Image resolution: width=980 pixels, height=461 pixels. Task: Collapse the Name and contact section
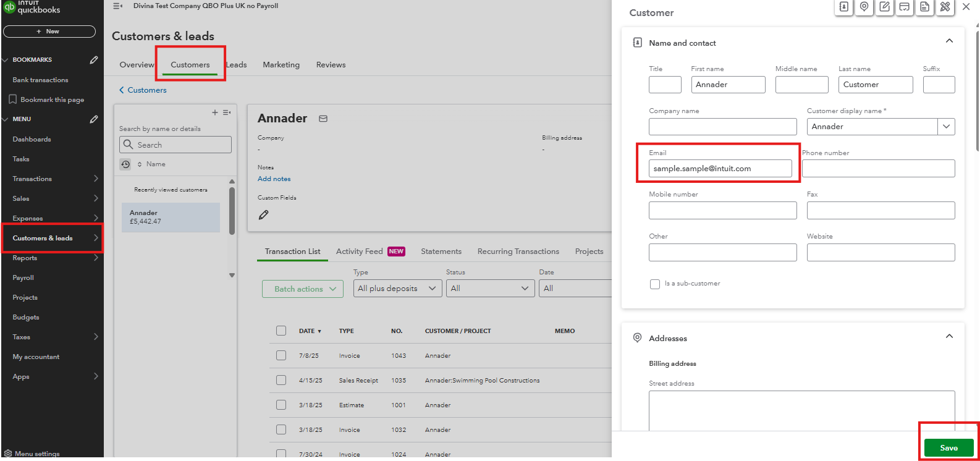(x=950, y=41)
